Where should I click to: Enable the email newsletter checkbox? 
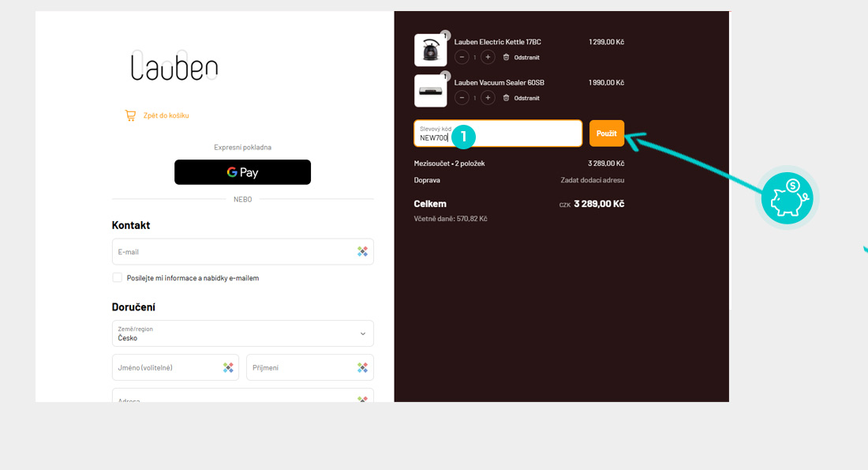click(x=118, y=278)
